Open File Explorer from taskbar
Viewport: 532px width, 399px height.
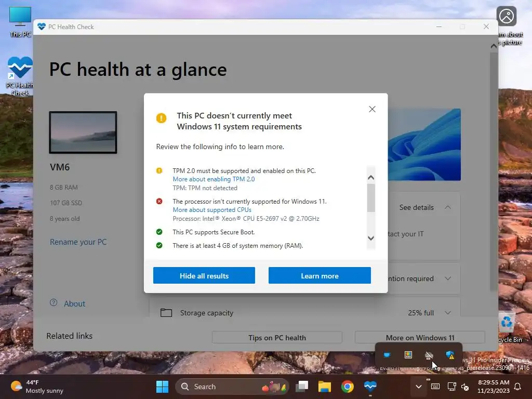click(324, 387)
